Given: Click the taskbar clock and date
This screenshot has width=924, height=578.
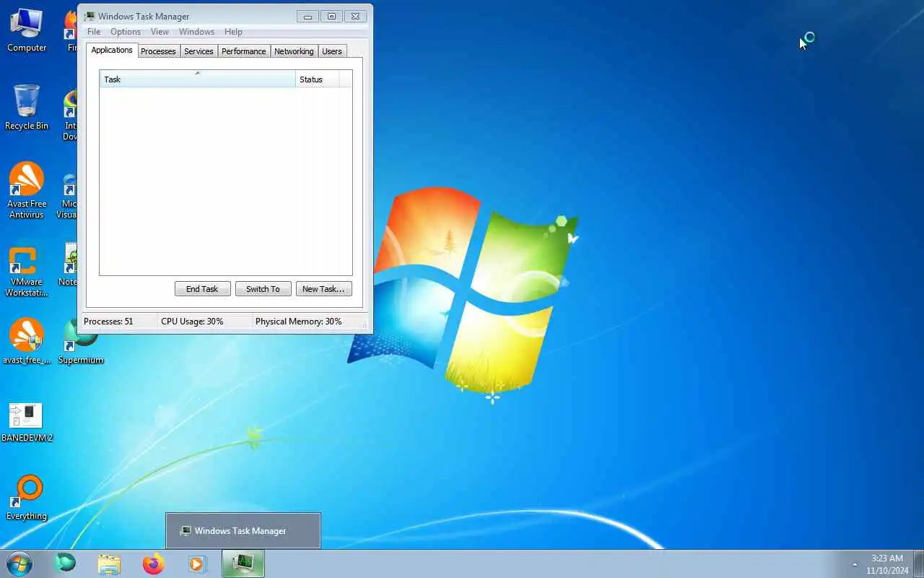Looking at the screenshot, I should (887, 564).
